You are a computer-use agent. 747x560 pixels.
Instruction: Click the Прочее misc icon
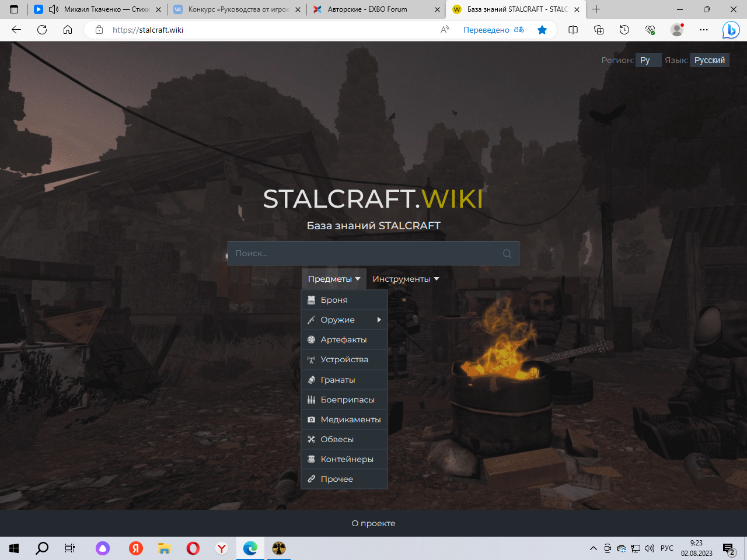point(312,479)
